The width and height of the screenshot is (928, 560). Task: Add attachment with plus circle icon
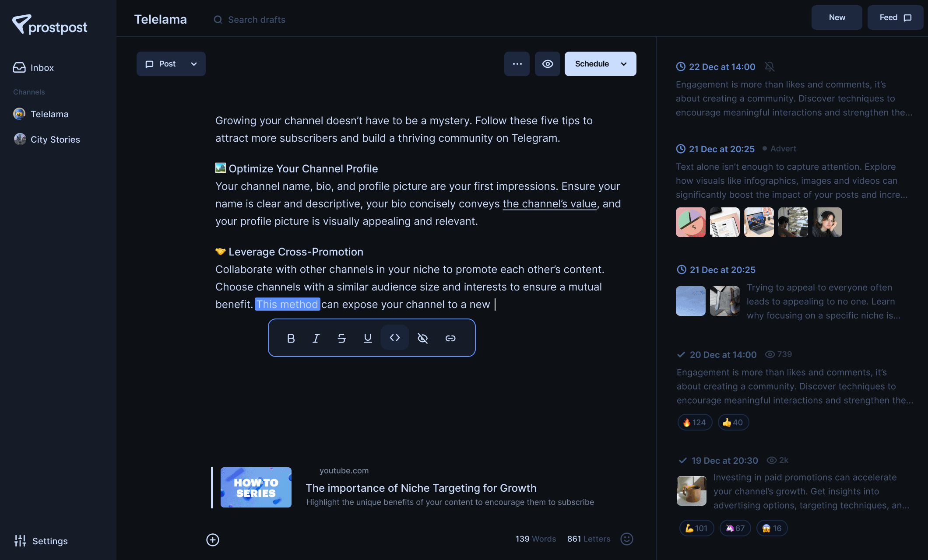point(213,540)
